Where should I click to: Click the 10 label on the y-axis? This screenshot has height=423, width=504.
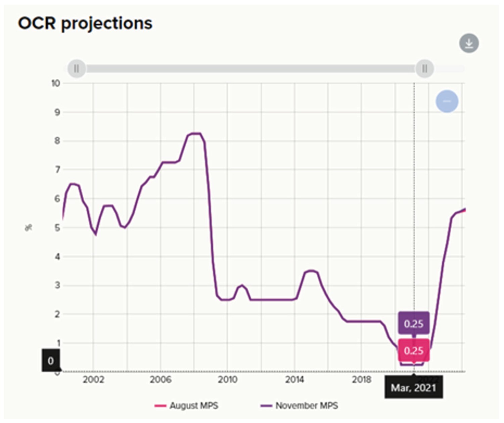point(56,83)
